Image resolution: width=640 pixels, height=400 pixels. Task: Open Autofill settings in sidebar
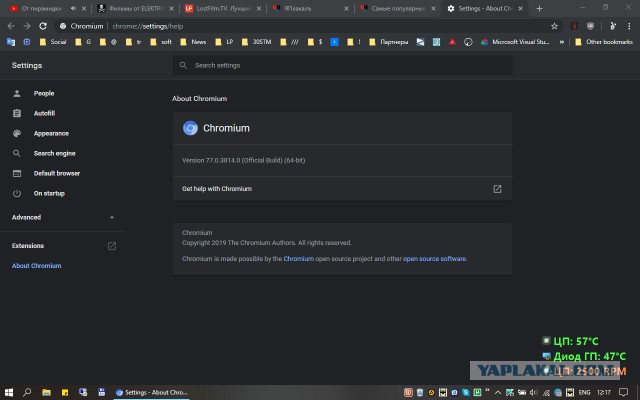[44, 113]
